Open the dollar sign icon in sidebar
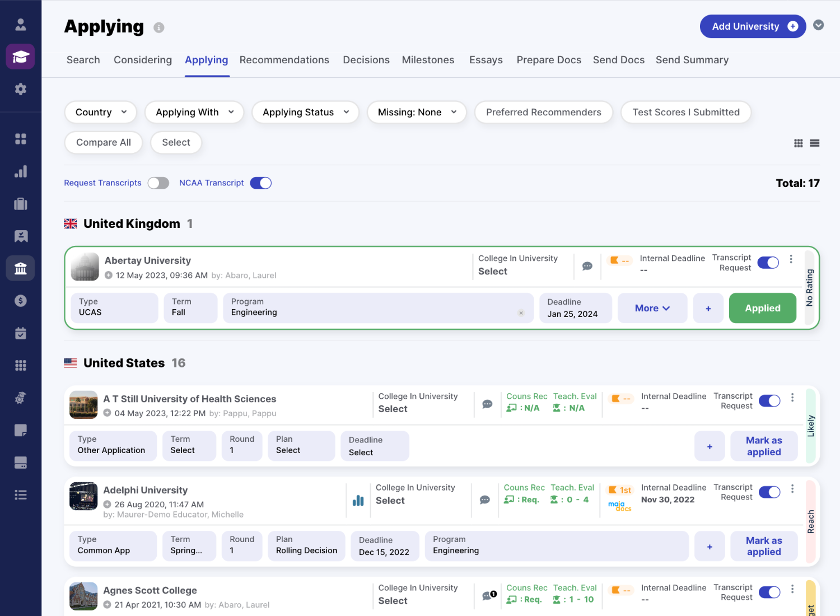 coord(21,301)
